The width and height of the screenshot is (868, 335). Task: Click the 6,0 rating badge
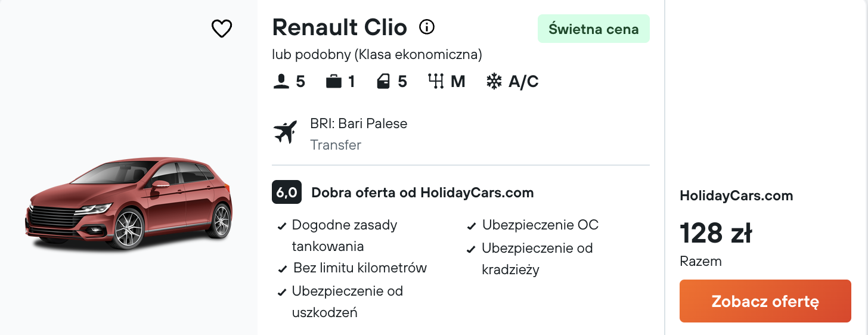pyautogui.click(x=287, y=193)
